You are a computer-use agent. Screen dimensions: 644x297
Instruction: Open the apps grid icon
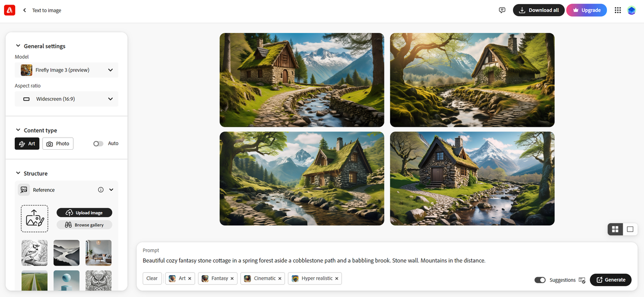[x=618, y=10]
